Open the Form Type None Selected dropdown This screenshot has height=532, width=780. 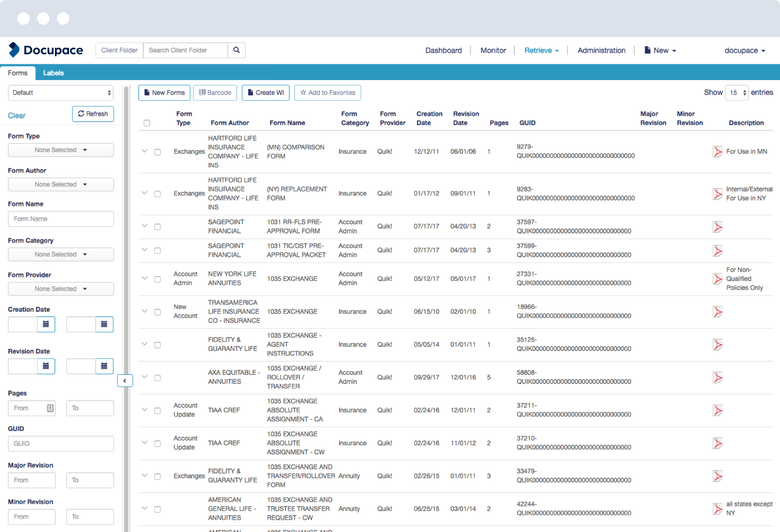click(60, 150)
